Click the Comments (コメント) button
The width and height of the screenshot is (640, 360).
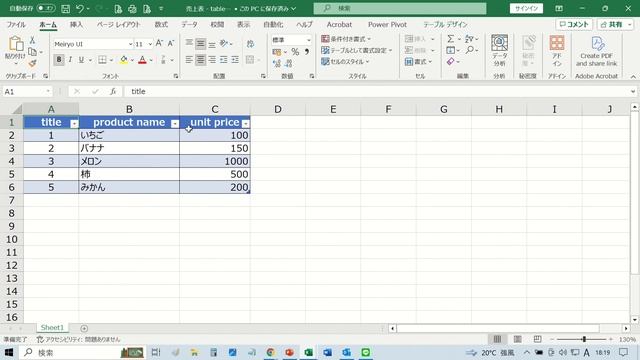pyautogui.click(x=574, y=24)
